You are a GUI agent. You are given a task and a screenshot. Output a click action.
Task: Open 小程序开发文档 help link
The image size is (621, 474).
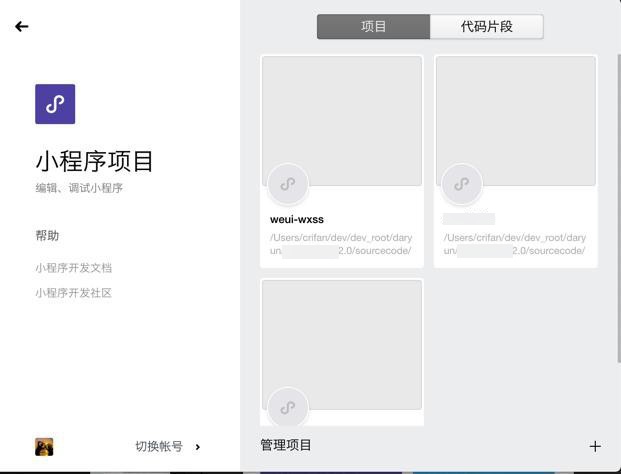point(74,268)
